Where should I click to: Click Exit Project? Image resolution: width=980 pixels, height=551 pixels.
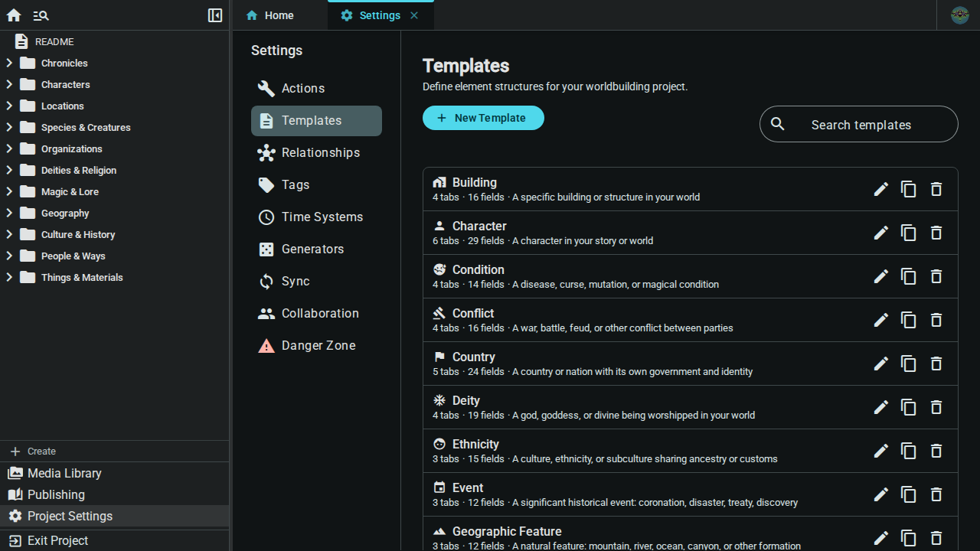(x=115, y=540)
